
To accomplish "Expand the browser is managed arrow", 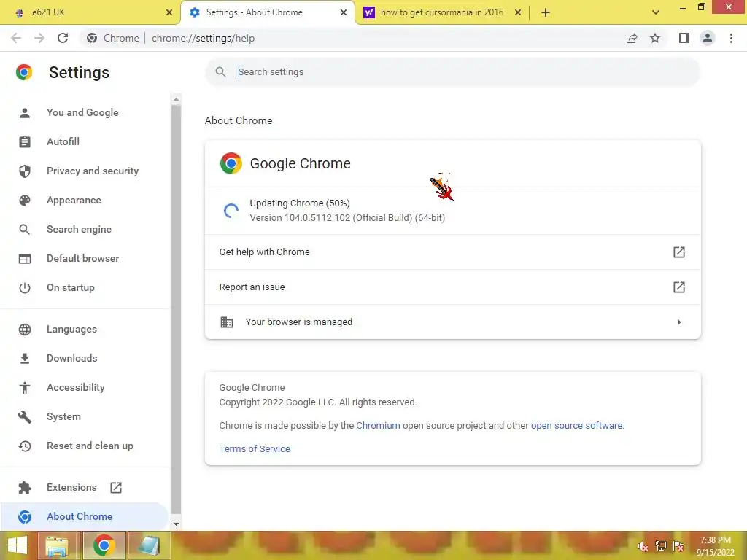I will [x=679, y=322].
